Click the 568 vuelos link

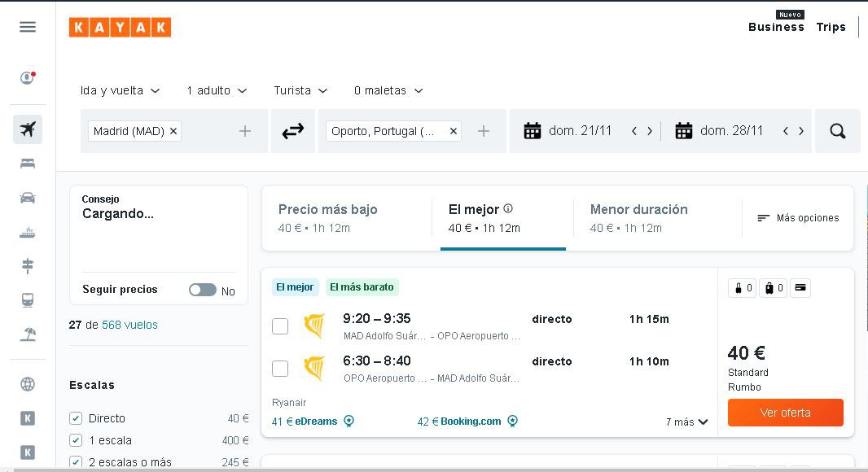pos(129,325)
